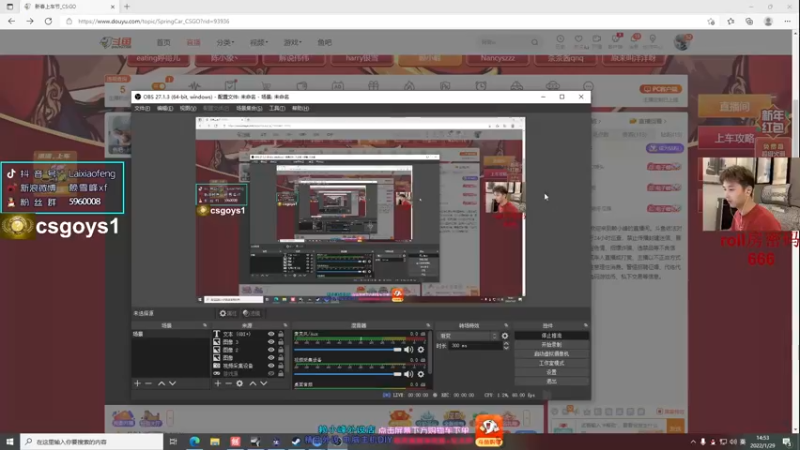Toggle visibility of the 图像 3 source
This screenshot has height=450, width=800.
(x=271, y=342)
